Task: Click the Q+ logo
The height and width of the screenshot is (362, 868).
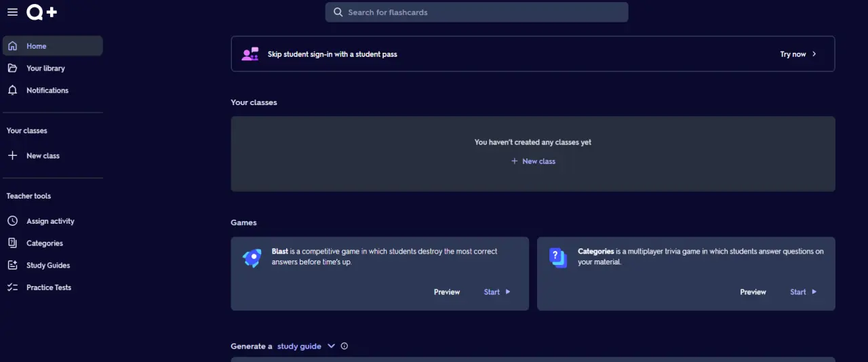Action: coord(41,12)
